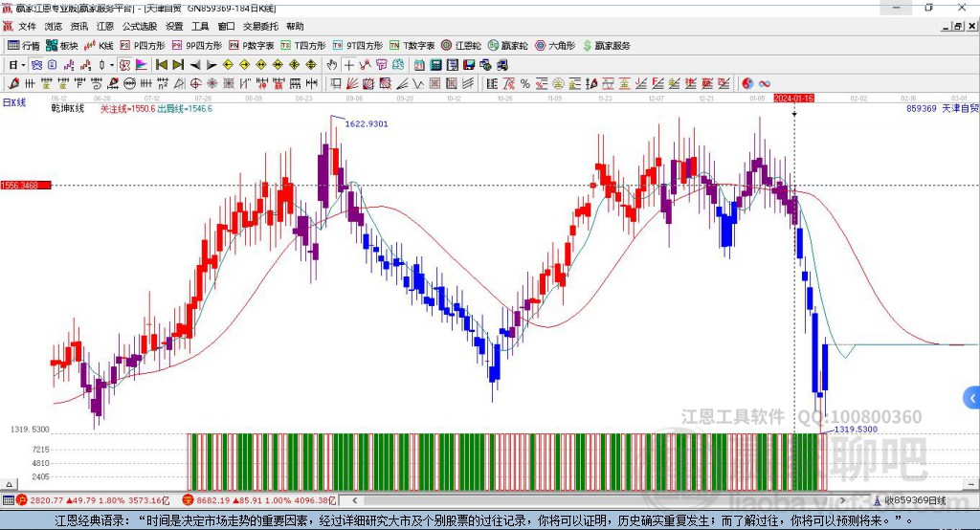The width and height of the screenshot is (980, 530).
Task: Open the 资讯 menu
Action: coord(78,26)
